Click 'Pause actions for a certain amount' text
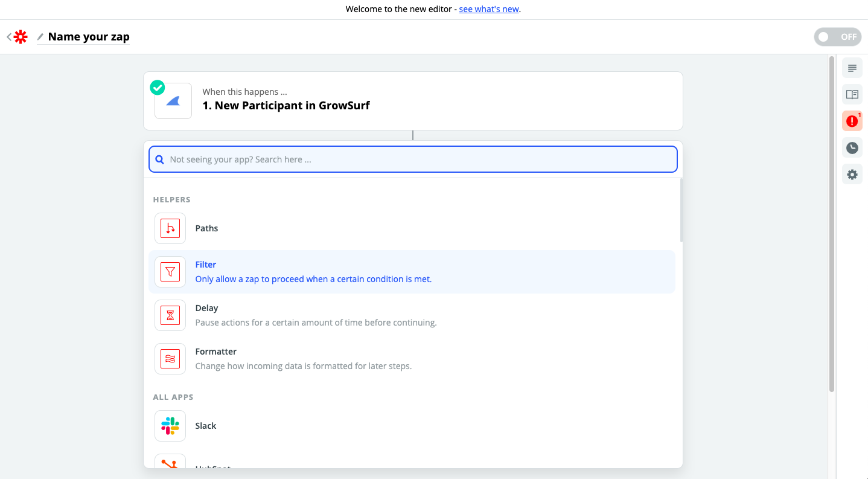Image resolution: width=868 pixels, height=479 pixels. click(x=316, y=323)
